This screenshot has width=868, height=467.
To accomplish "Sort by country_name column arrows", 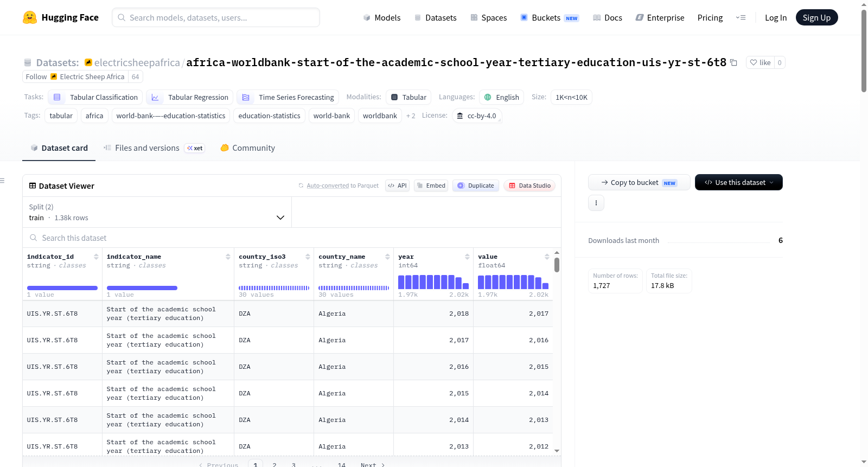I will pos(387,257).
